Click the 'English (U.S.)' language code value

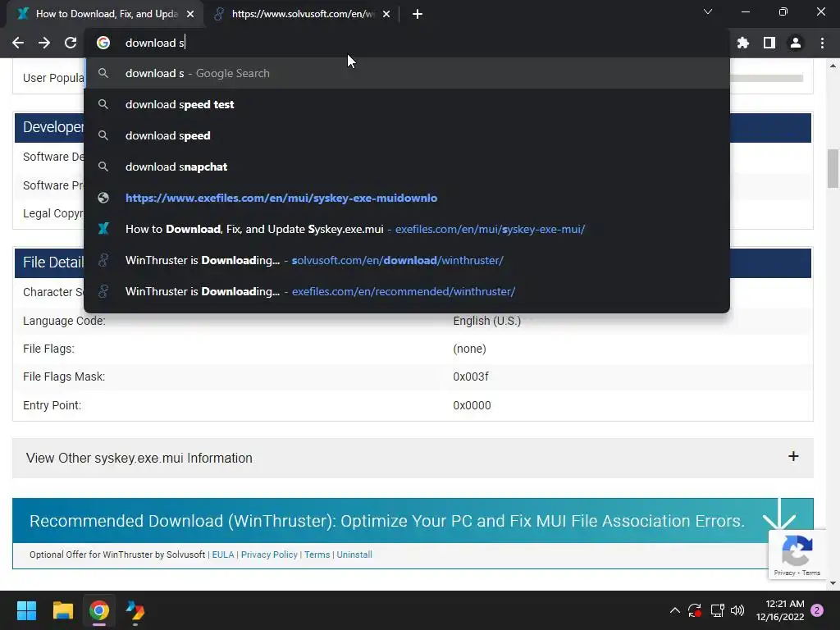[487, 321]
